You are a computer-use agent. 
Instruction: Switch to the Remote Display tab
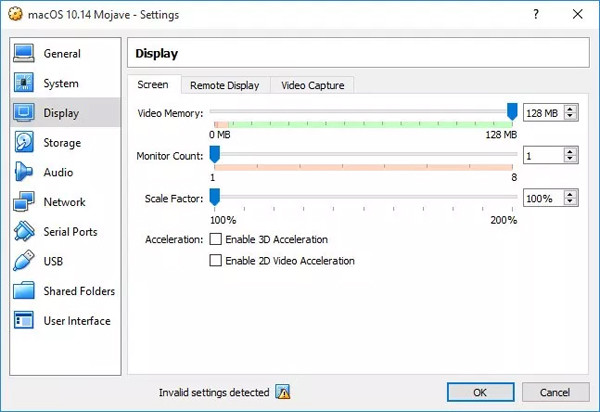224,86
